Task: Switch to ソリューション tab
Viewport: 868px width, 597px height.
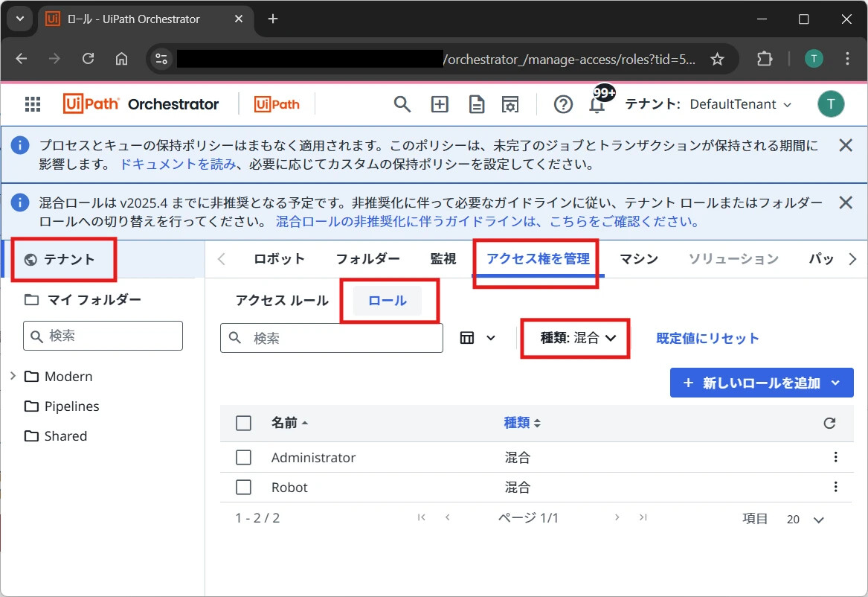Action: click(733, 258)
